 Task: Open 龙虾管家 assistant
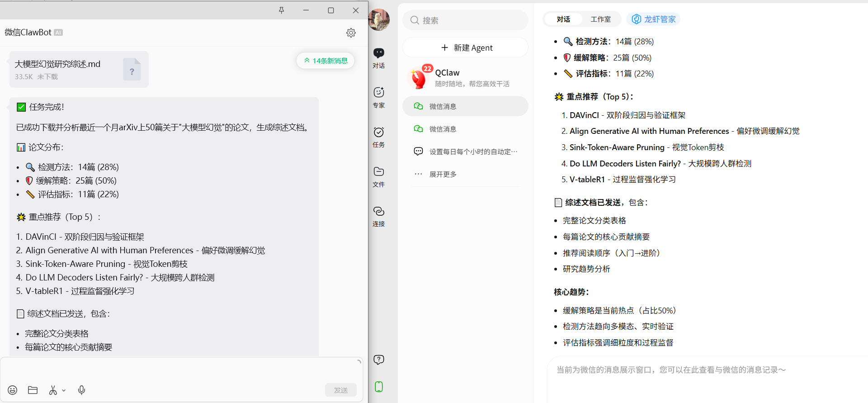(653, 19)
